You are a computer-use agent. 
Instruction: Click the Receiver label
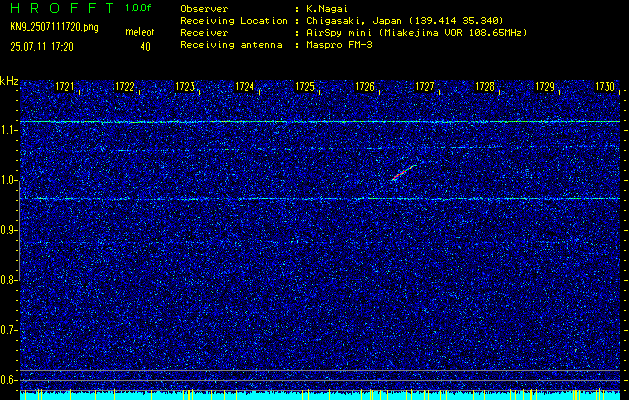204,33
